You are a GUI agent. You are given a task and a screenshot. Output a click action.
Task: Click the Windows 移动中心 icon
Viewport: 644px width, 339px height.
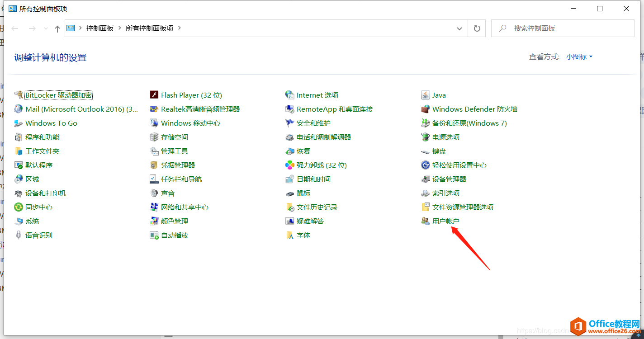pos(154,123)
